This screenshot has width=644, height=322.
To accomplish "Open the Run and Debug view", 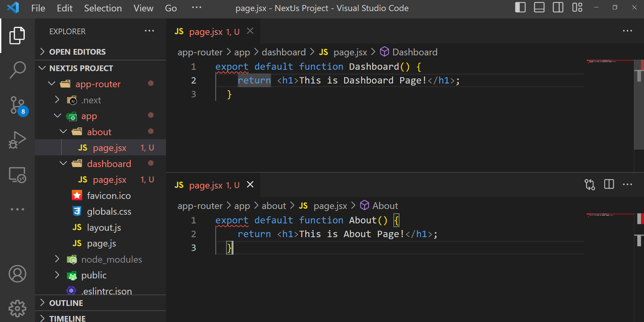I will (17, 141).
